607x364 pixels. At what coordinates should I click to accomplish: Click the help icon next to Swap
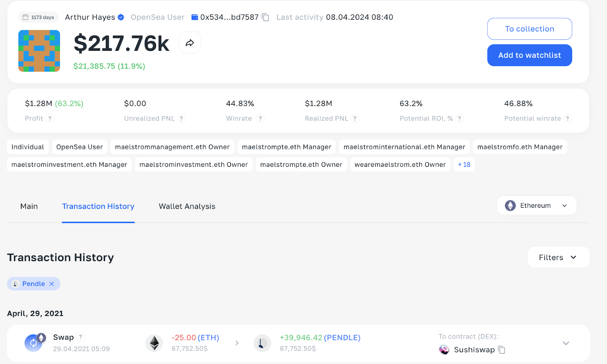click(80, 337)
